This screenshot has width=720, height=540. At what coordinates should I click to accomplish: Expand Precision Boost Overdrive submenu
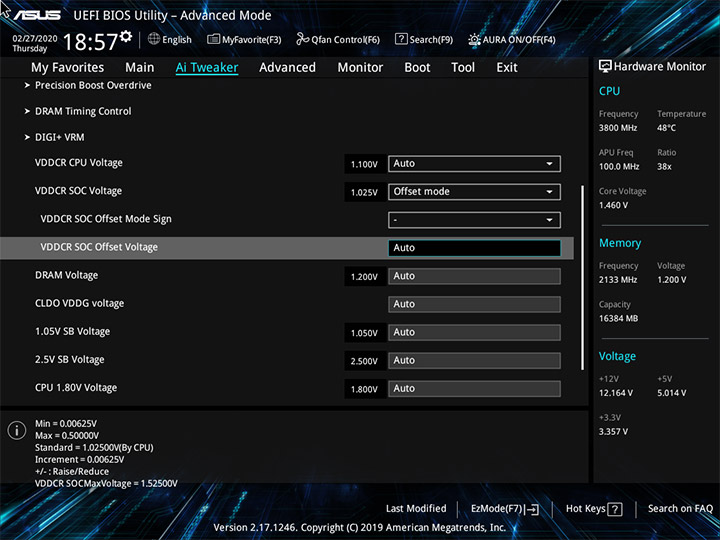[x=93, y=85]
